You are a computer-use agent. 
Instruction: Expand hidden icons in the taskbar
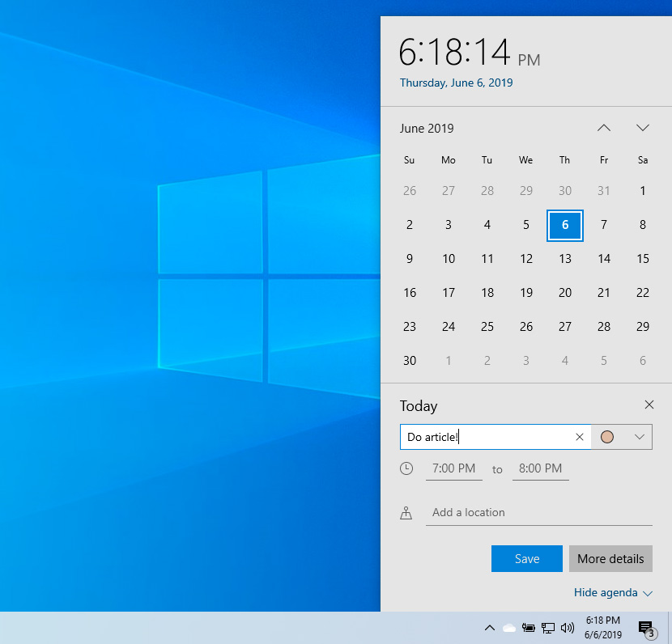pyautogui.click(x=490, y=627)
